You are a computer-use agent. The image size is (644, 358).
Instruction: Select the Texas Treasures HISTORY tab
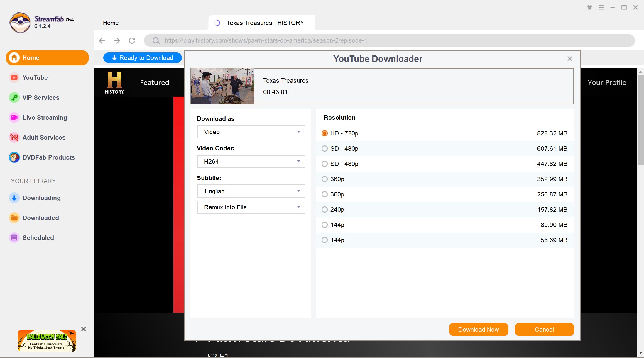261,23
